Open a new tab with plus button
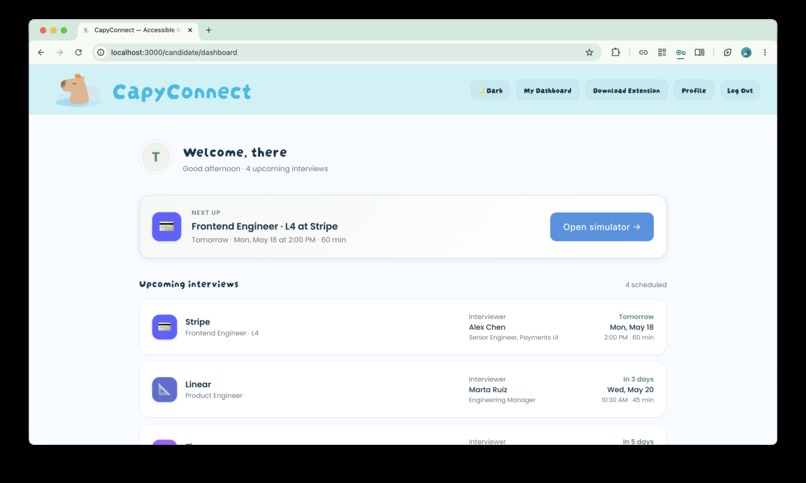The image size is (806, 483). click(x=209, y=30)
